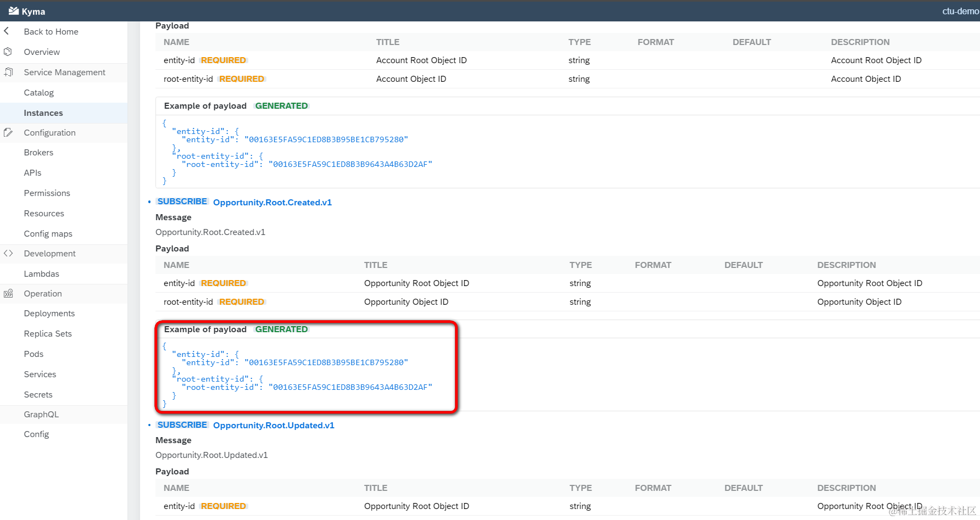Select Instances in the sidebar
Viewport: 980px width, 520px height.
point(43,113)
